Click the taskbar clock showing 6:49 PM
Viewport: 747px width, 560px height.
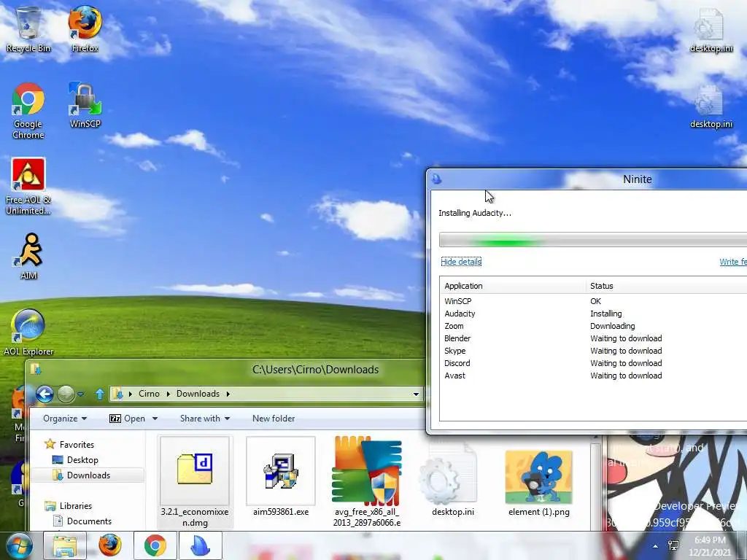pos(710,546)
